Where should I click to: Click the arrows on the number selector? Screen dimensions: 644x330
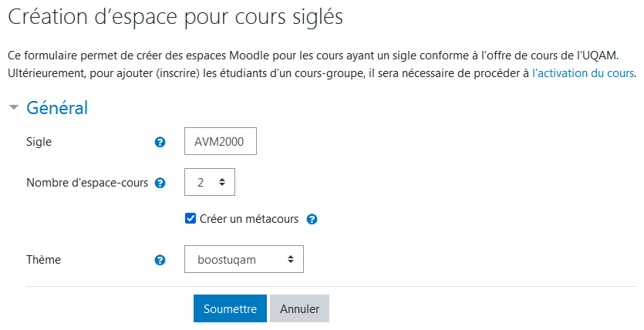[x=222, y=182]
